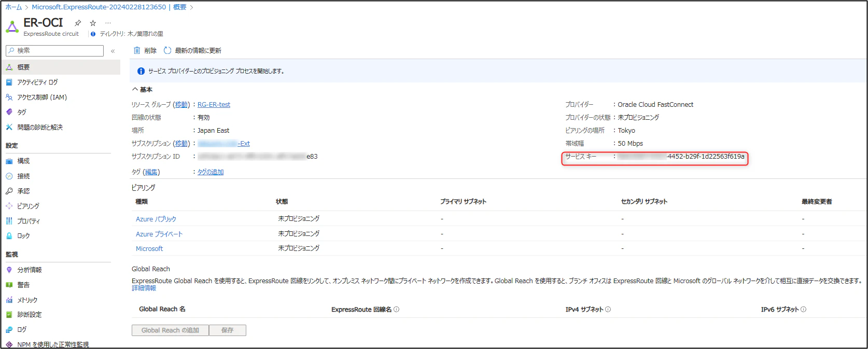Click 移動 next to リソース グループ
This screenshot has width=868, height=349.
[181, 105]
